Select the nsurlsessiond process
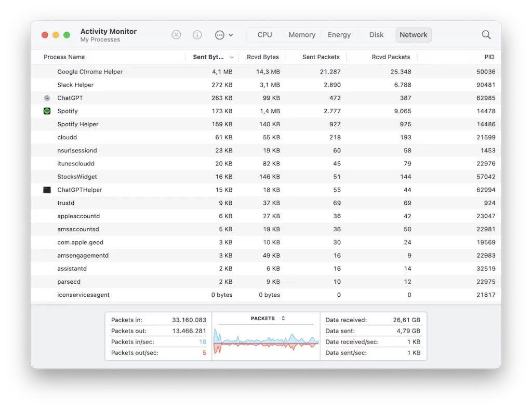 coord(77,150)
